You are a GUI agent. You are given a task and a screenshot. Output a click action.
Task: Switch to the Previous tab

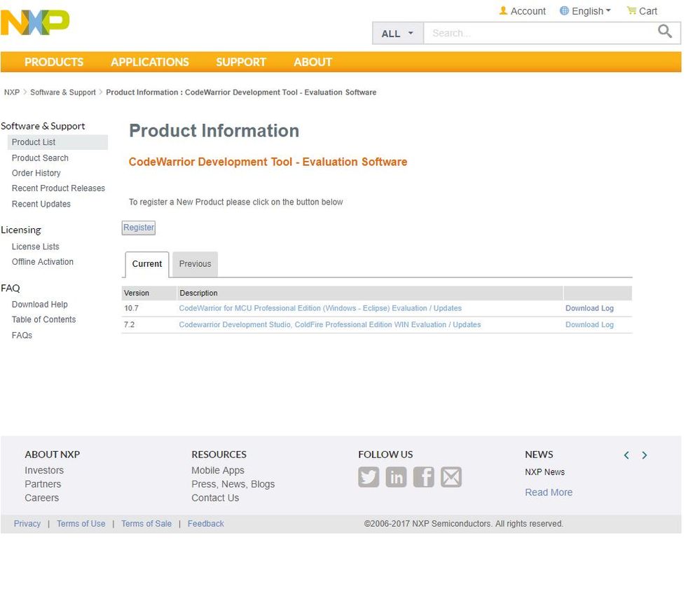click(195, 264)
